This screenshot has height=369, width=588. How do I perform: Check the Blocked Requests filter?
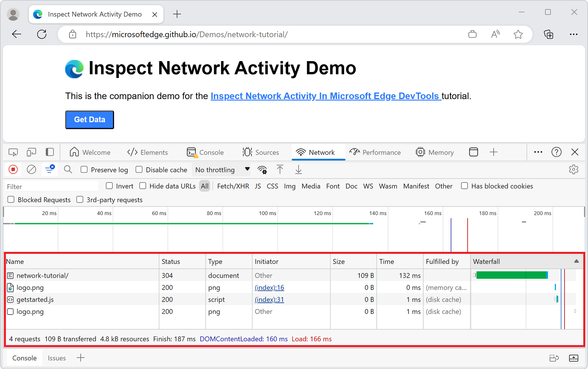(x=11, y=199)
